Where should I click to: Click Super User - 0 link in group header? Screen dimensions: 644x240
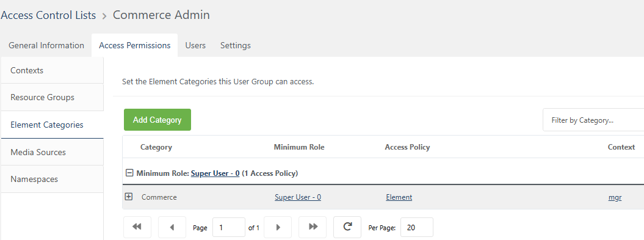(x=215, y=173)
